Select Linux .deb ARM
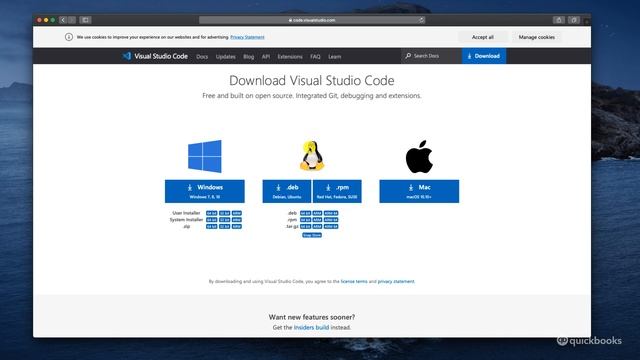This screenshot has width=640, height=360. click(317, 213)
